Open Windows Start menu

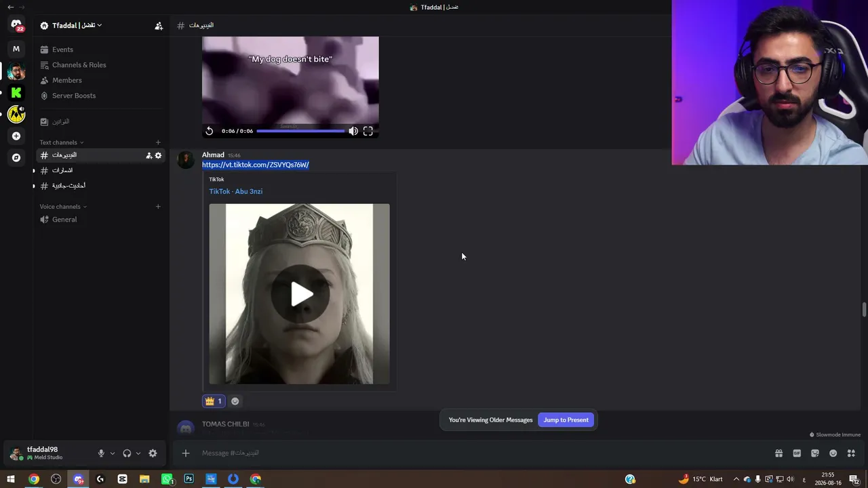pos(11,479)
